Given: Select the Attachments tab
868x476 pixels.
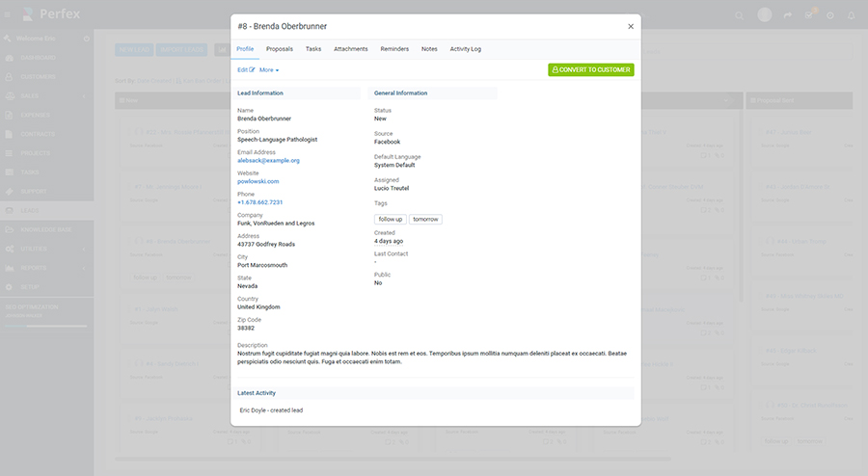Looking at the screenshot, I should [x=350, y=48].
